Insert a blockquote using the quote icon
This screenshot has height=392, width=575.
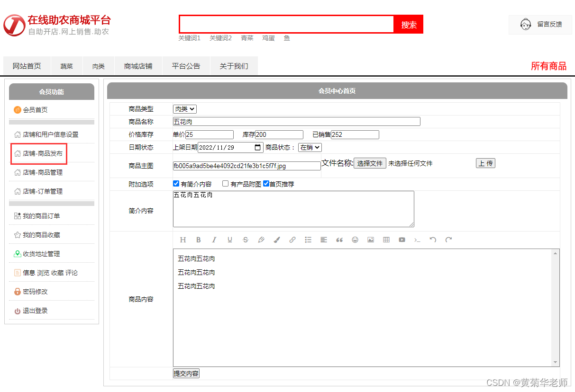pyautogui.click(x=339, y=240)
